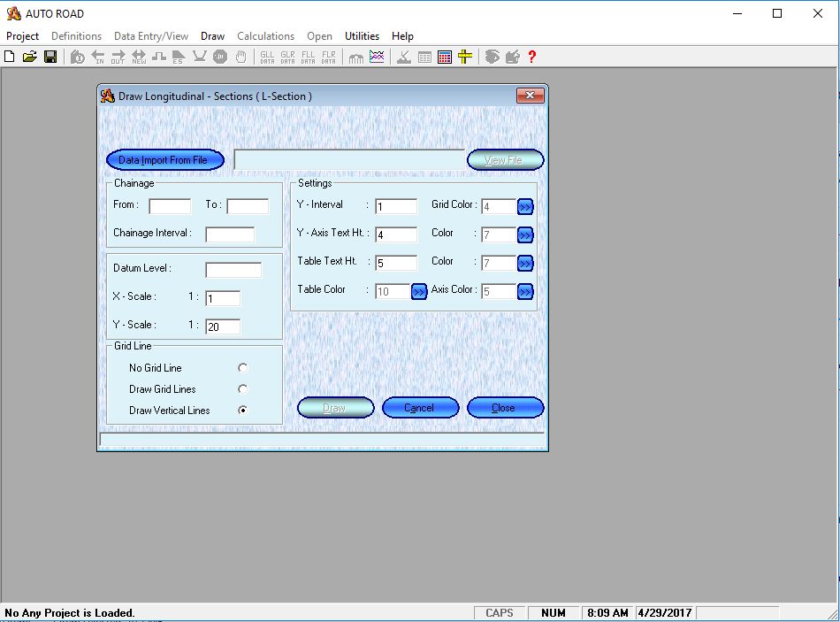The height and width of the screenshot is (622, 840).
Task: Click the 8:09 AM time in status bar
Action: click(x=607, y=613)
